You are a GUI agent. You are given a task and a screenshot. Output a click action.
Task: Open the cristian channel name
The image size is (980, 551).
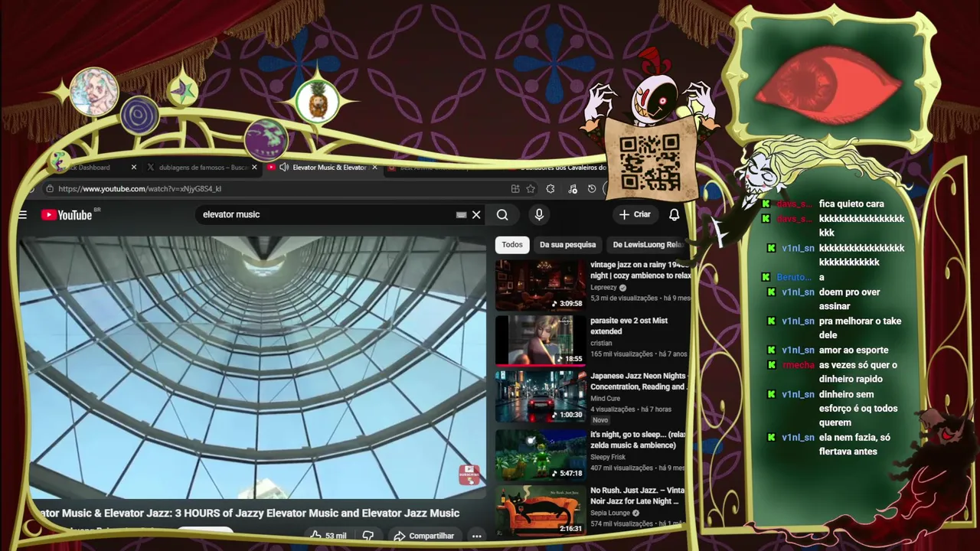click(x=601, y=344)
